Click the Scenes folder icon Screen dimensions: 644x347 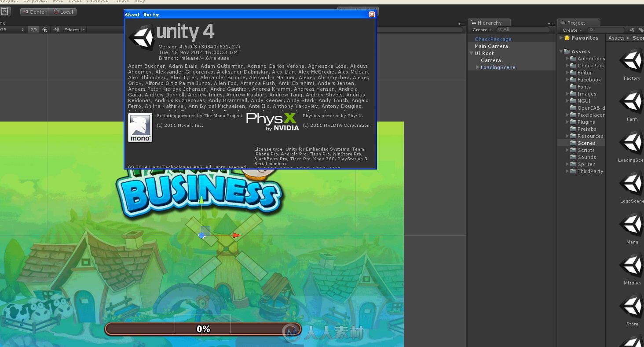573,143
